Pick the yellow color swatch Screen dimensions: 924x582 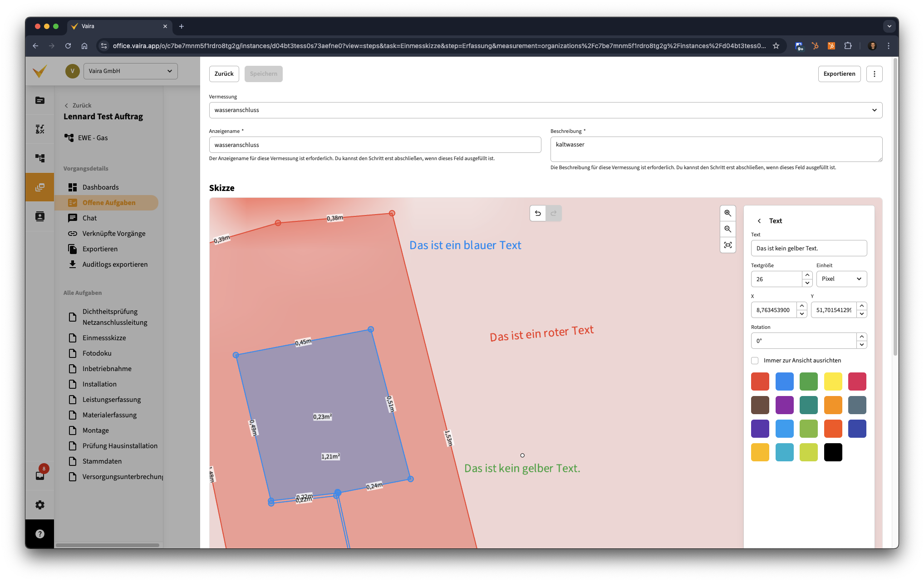pyautogui.click(x=833, y=381)
